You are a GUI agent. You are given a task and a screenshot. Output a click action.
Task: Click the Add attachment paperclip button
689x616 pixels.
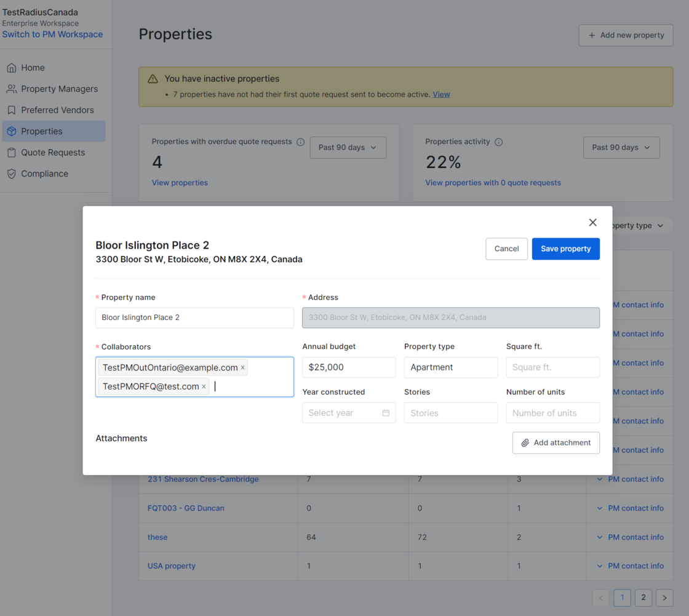point(556,442)
